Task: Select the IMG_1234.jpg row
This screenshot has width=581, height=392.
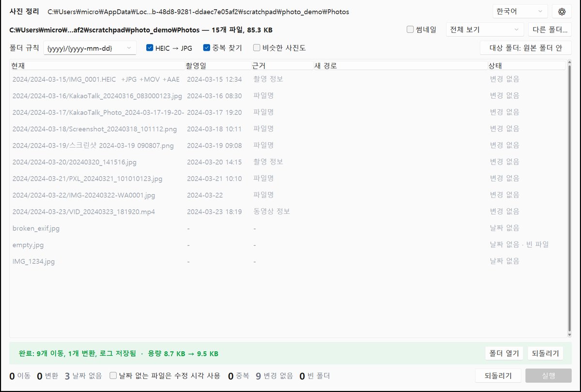Action: coord(288,261)
